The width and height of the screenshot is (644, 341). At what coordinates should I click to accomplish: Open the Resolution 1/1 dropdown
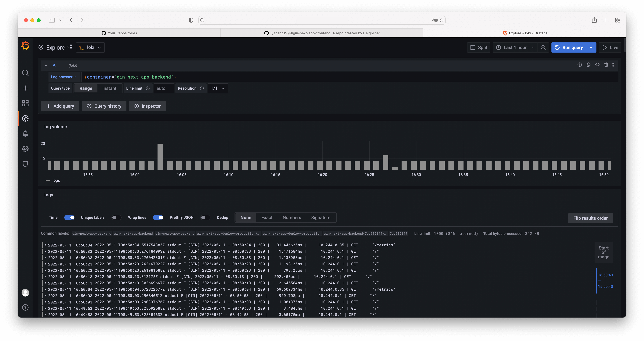pyautogui.click(x=218, y=88)
